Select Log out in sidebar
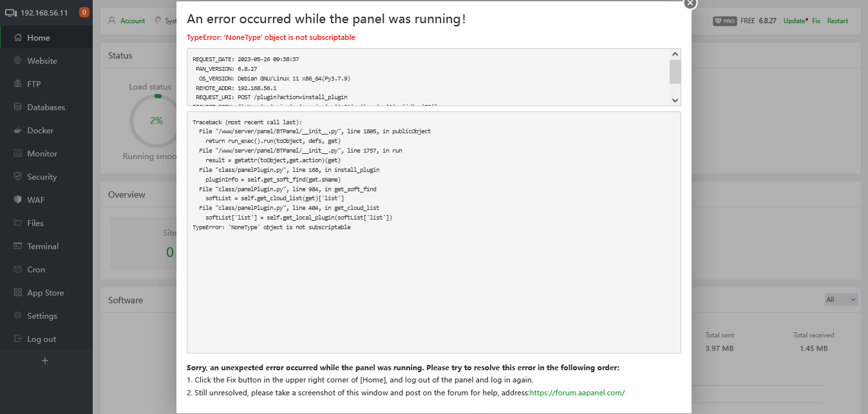This screenshot has height=414, width=868. [41, 339]
